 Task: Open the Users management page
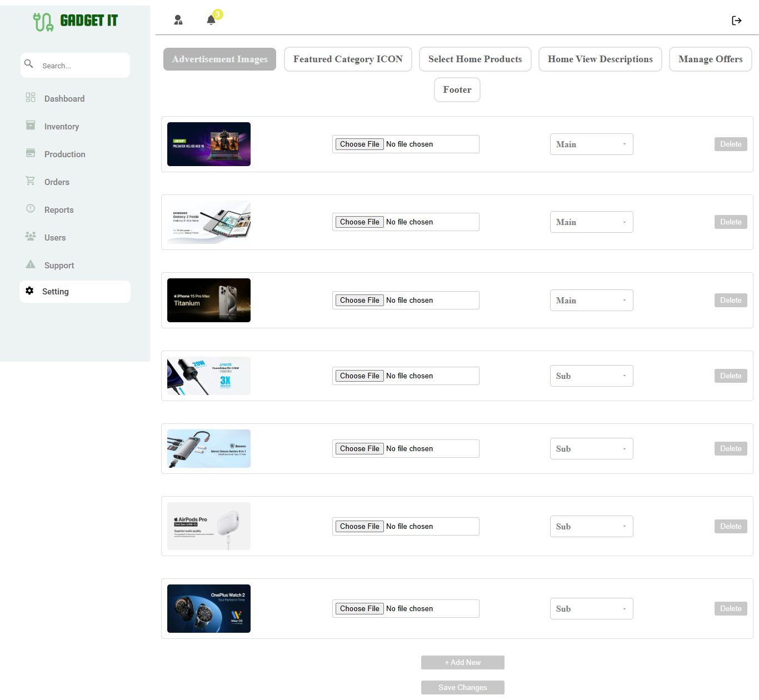pos(55,237)
